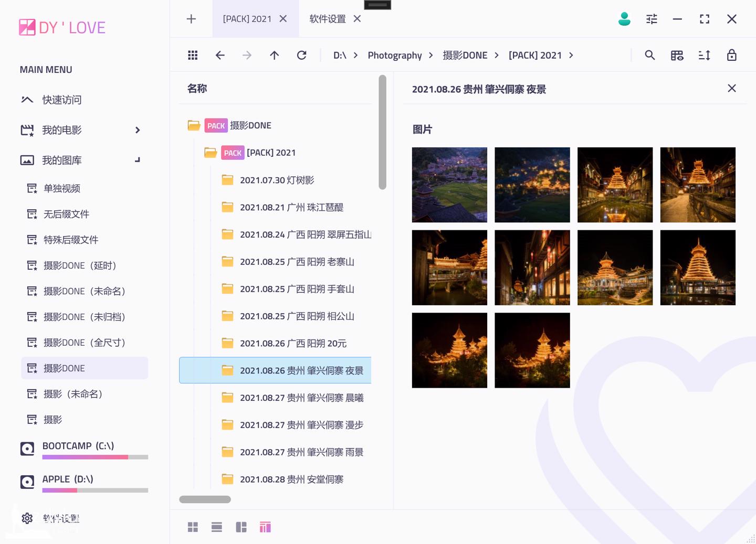Click DY ' LOVE logo
The width and height of the screenshot is (756, 544).
click(x=62, y=27)
